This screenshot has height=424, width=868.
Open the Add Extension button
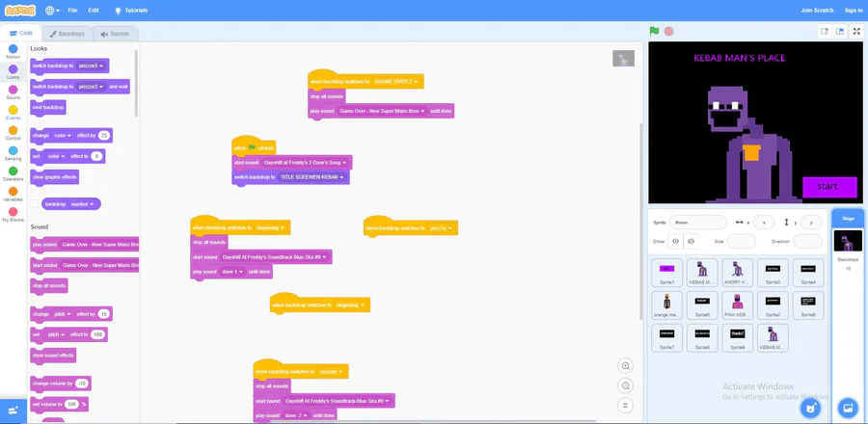coord(14,411)
